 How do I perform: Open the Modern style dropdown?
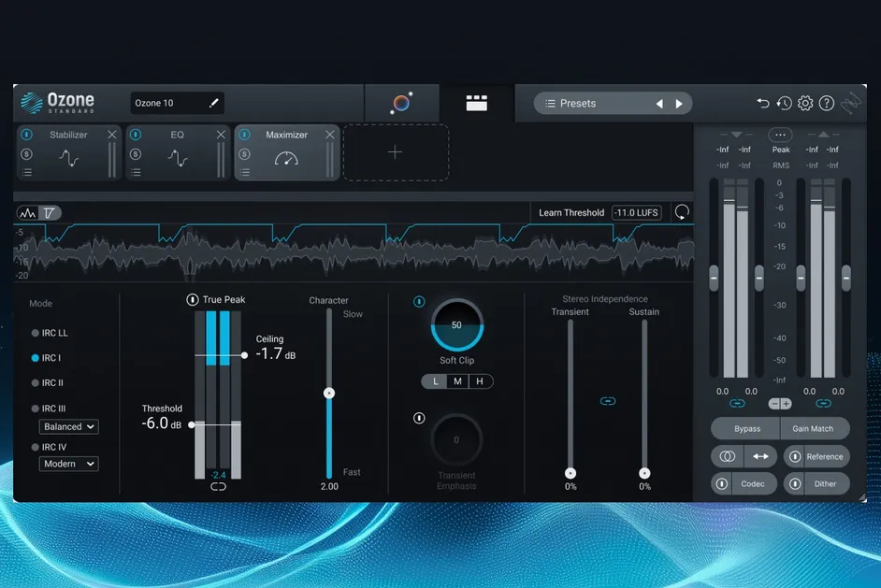[68, 464]
